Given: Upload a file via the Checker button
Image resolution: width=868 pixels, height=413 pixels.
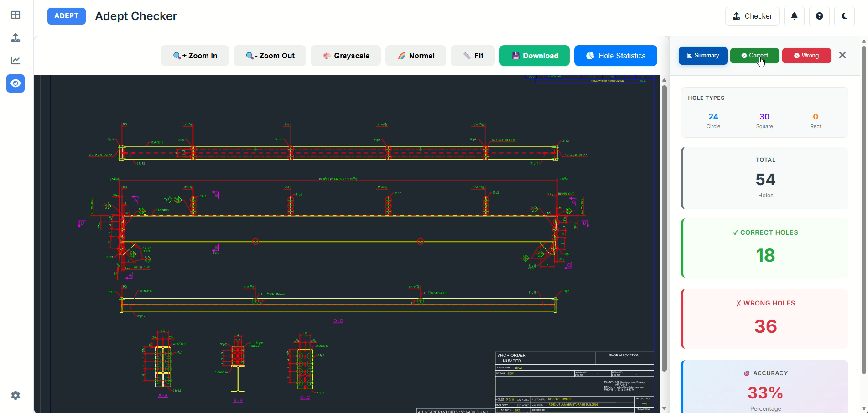Looking at the screenshot, I should pos(752,16).
